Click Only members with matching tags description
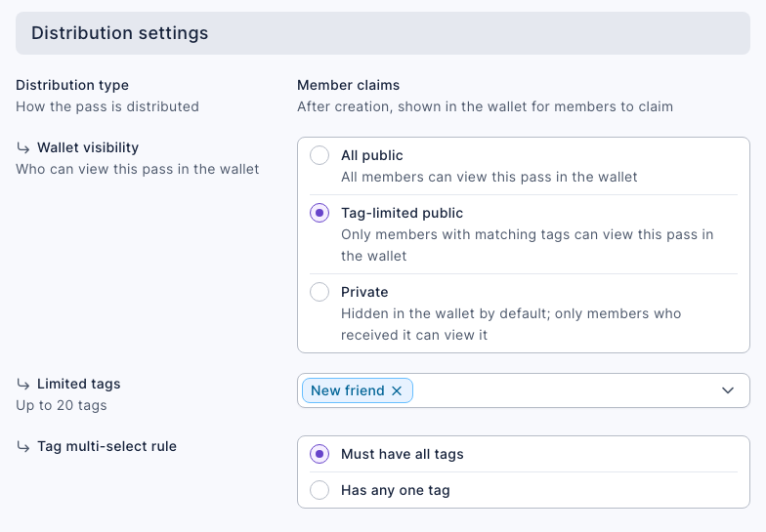The image size is (766, 532). click(x=528, y=245)
